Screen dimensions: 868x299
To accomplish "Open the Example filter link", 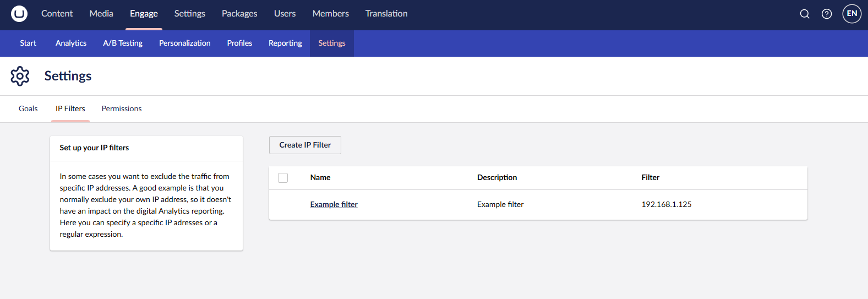I will 334,204.
